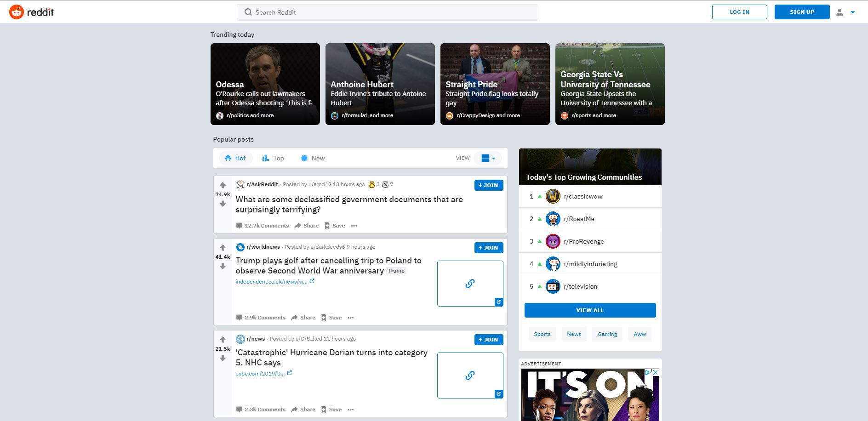Click the r/news subreddit icon
The image size is (868, 421).
pyautogui.click(x=240, y=339)
